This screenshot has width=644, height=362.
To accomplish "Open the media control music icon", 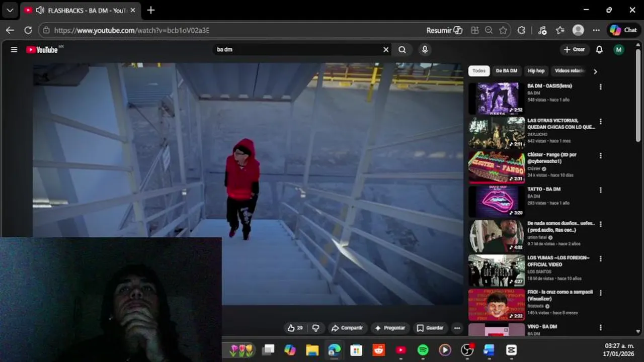I will point(542,30).
